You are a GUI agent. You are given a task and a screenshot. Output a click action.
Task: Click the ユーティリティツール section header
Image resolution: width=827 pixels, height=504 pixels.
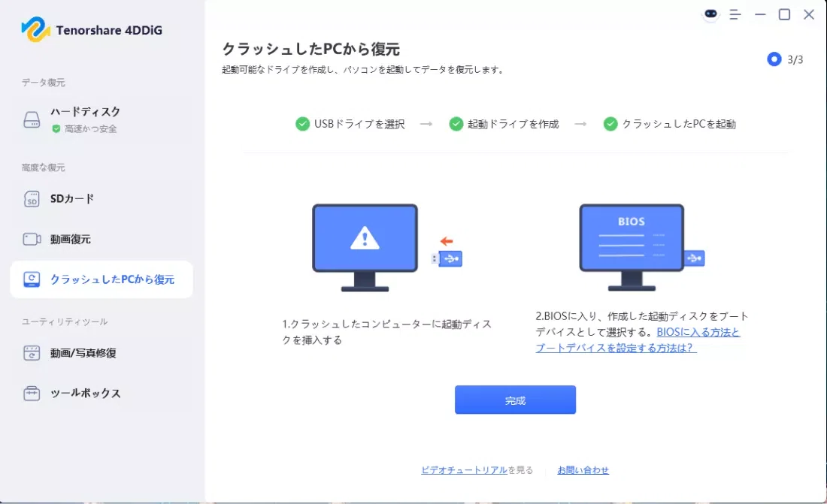click(65, 321)
